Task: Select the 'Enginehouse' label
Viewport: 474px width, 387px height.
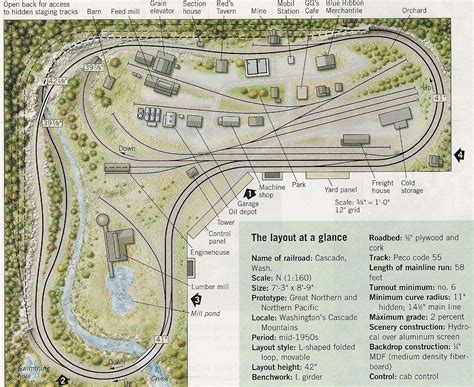Action: (x=210, y=252)
